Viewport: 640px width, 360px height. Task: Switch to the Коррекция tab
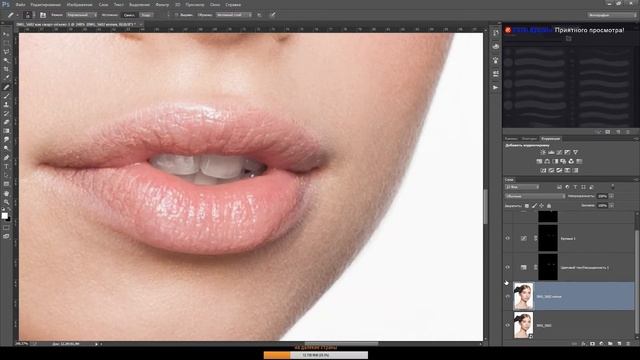[550, 139]
